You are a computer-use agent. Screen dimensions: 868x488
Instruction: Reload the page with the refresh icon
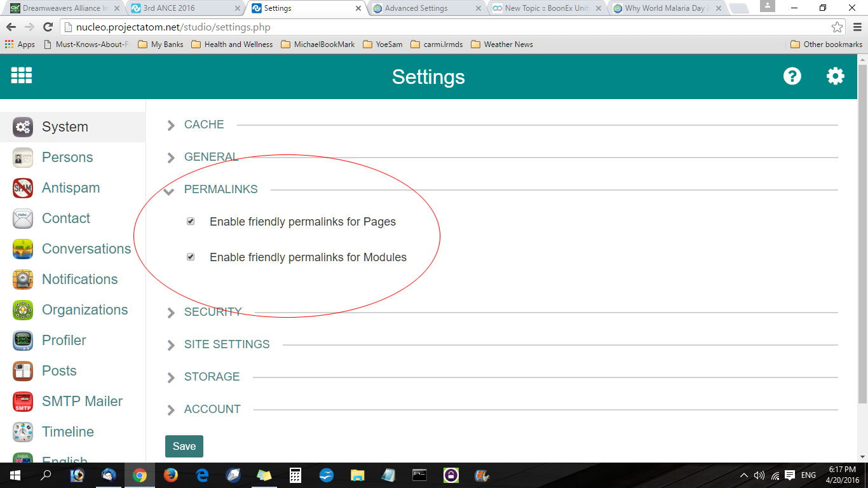(48, 27)
